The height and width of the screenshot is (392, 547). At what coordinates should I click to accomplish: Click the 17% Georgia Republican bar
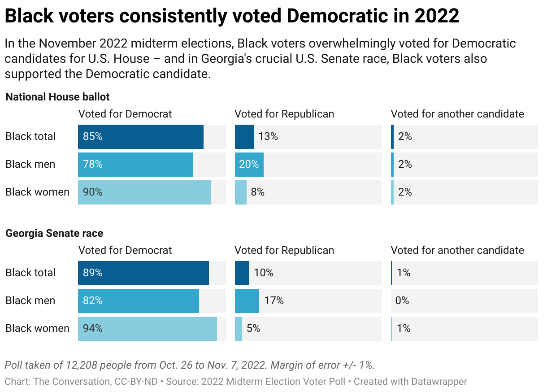pos(247,301)
